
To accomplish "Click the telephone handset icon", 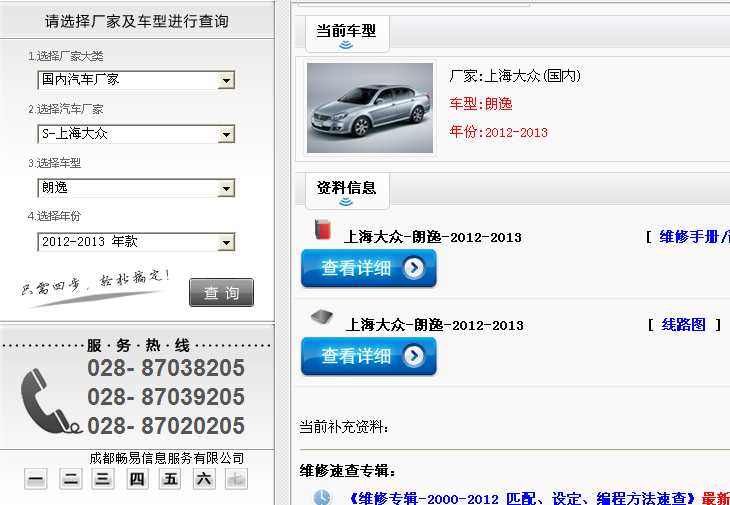I will [50, 401].
